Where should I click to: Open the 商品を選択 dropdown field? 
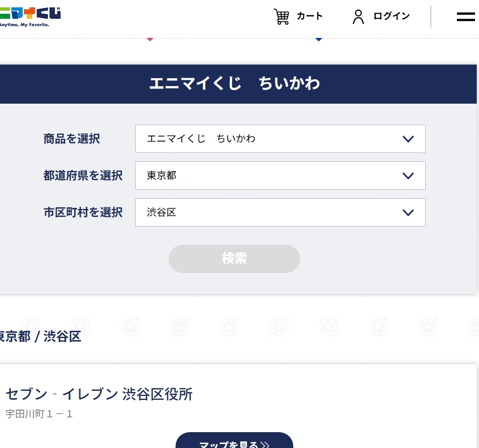[272, 139]
